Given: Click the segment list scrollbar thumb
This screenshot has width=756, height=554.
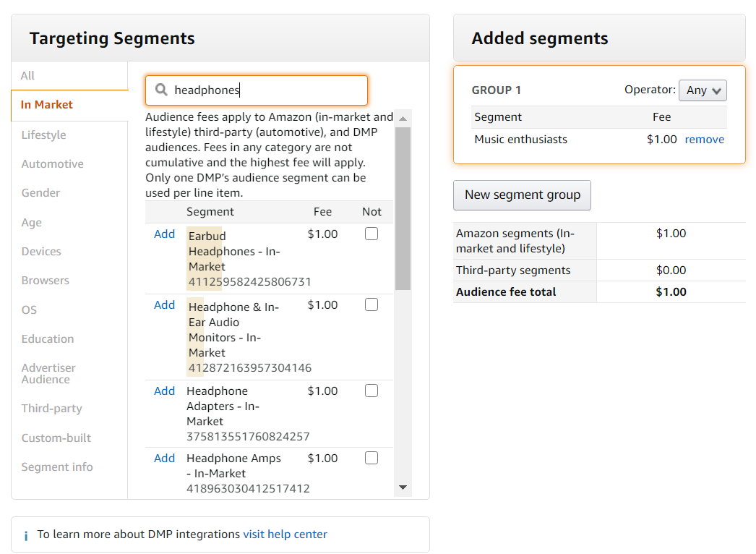Looking at the screenshot, I should 403,208.
